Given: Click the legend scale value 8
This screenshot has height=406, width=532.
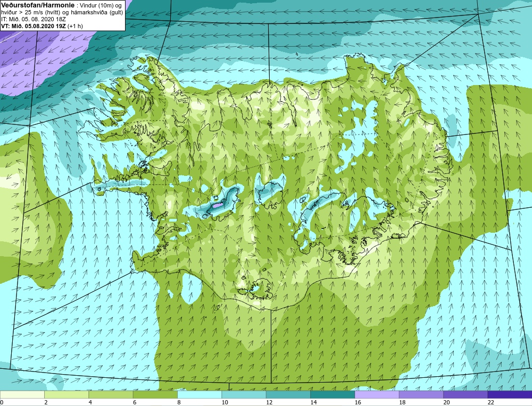Looking at the screenshot, I should [x=179, y=402].
